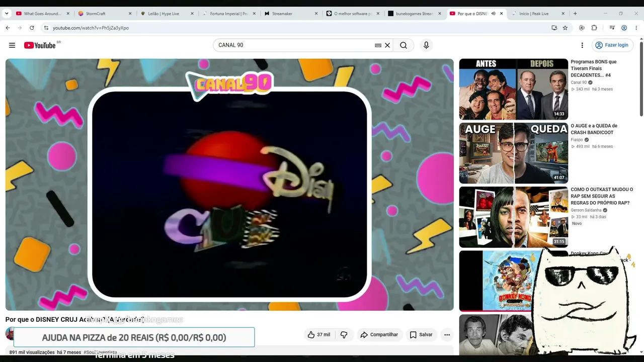644x362 pixels.
Task: Open the YouTube guide hamburger menu
Action: pos(12,45)
